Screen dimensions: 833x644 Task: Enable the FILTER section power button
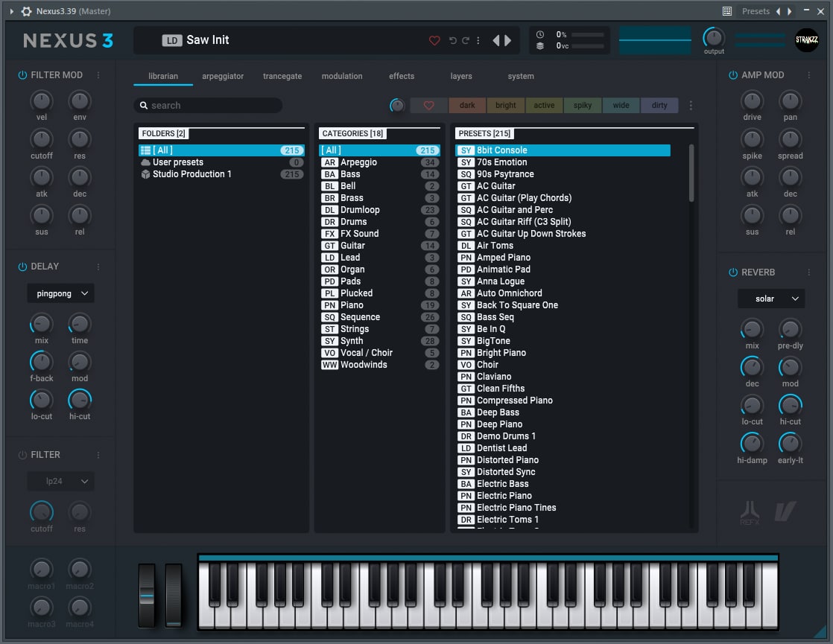(22, 455)
